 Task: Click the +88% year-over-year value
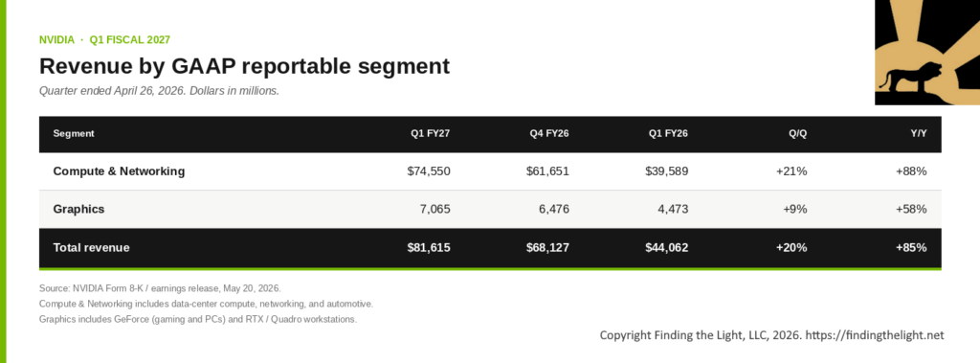coord(911,170)
